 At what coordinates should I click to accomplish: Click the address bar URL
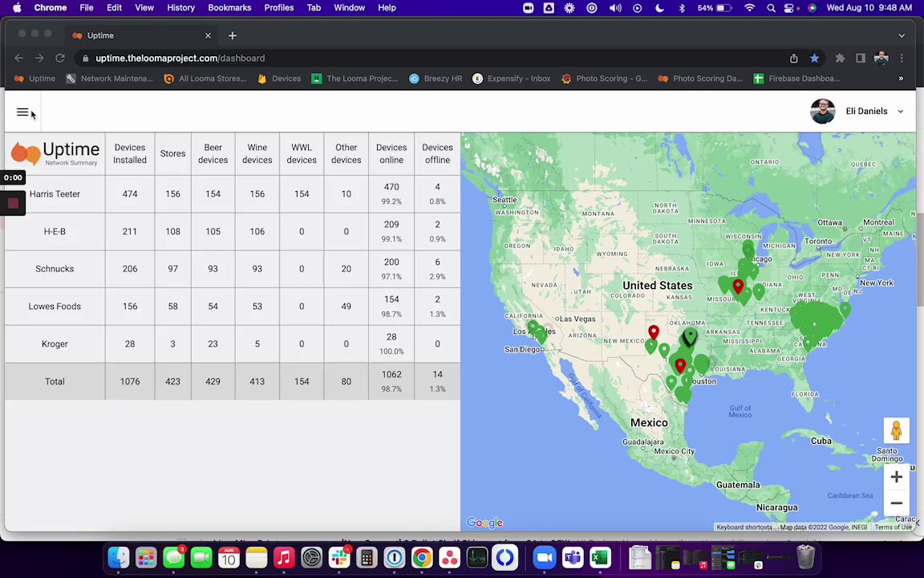click(x=180, y=59)
